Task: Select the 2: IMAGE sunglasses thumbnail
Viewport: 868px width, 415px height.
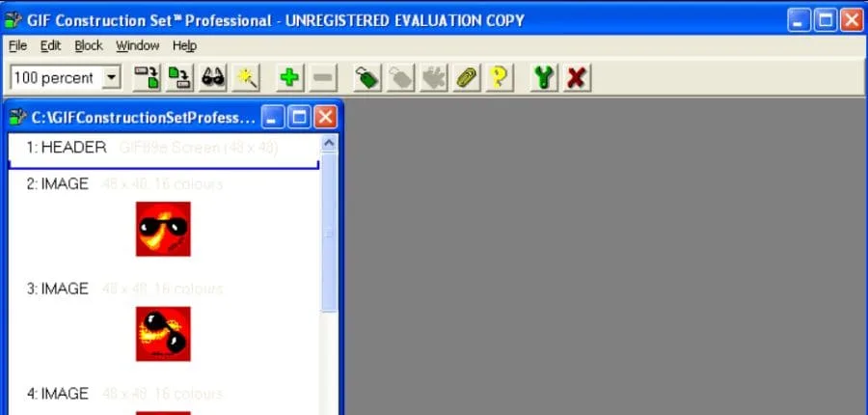Action: (163, 229)
